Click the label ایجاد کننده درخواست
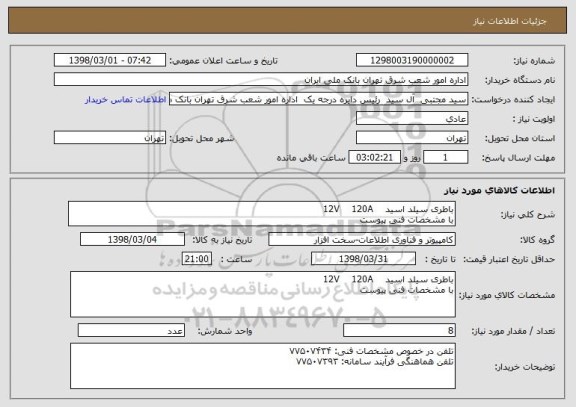576x407 pixels. coord(513,100)
